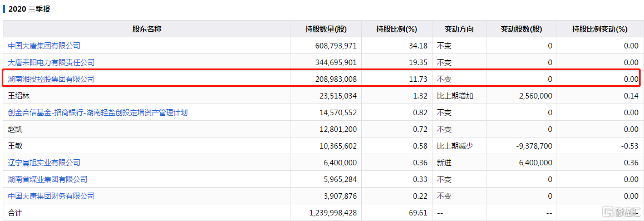Click the 持股比例(%) column header
Screen dimensions: 644x221
(x=397, y=29)
